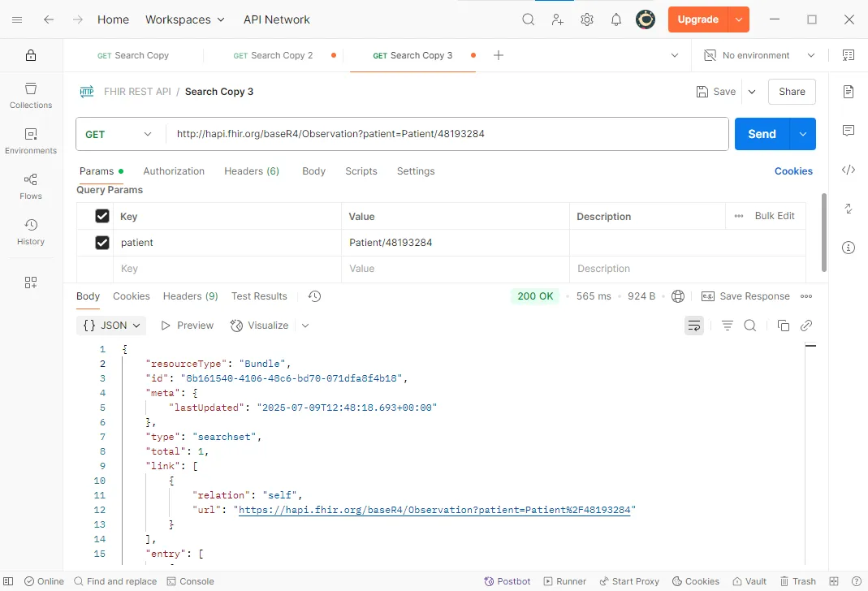Open notifications bell icon
Screen dimensions: 868x591
[616, 19]
